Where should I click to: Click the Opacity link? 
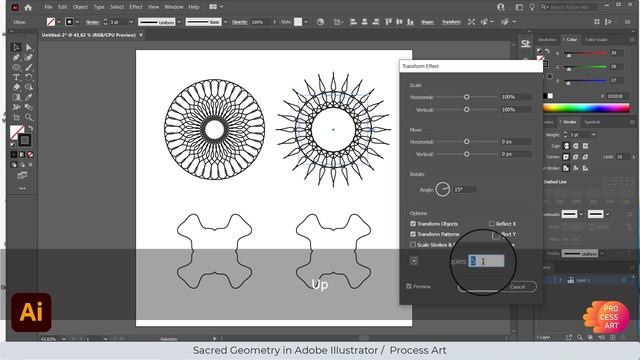point(240,22)
